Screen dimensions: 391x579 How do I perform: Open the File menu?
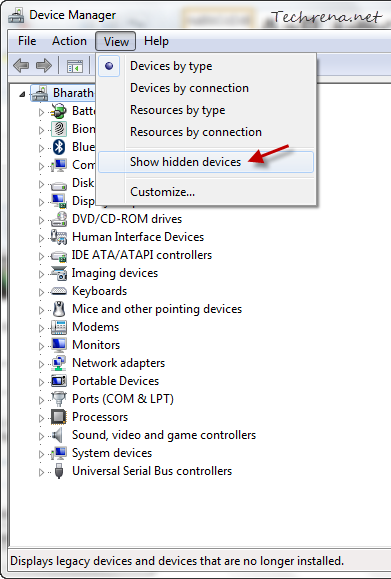coord(27,41)
